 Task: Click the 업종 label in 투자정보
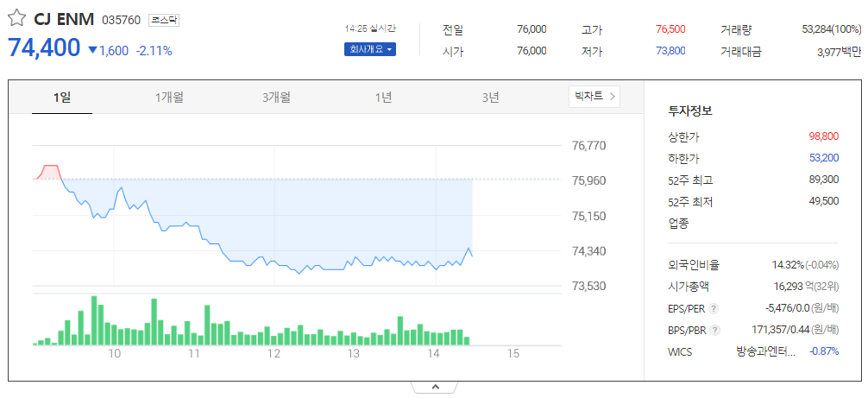679,224
